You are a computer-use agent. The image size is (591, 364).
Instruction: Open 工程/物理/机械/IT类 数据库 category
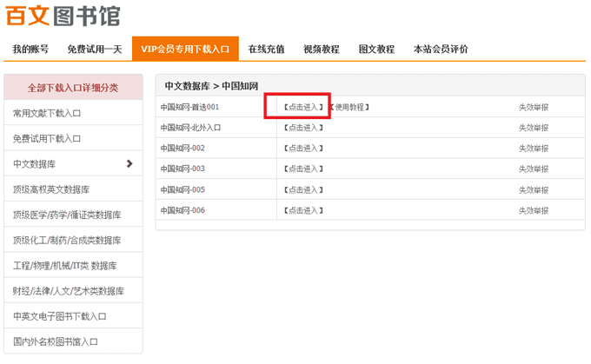73,265
